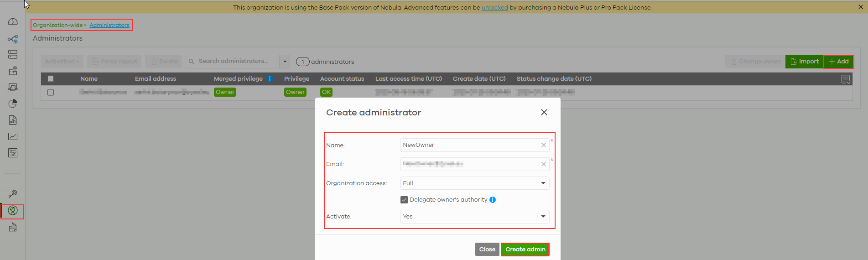Click the Create admin button
The image size is (868, 260).
[x=525, y=250]
